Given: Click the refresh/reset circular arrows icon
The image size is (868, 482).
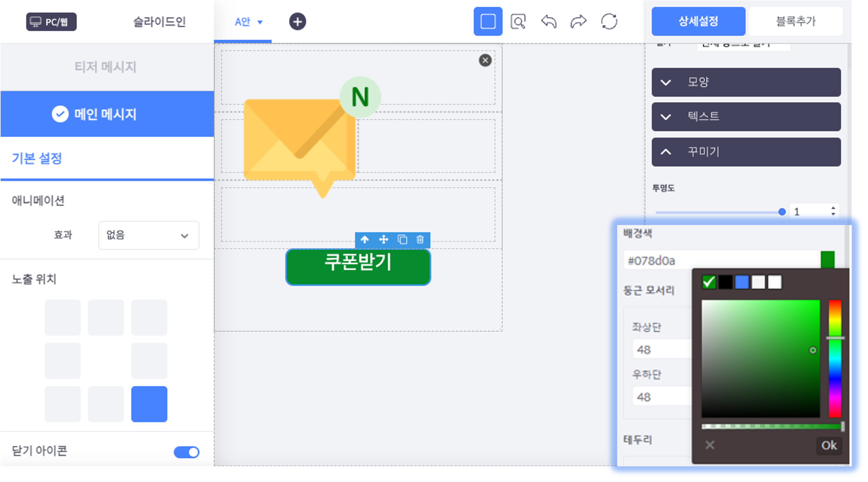Looking at the screenshot, I should [609, 21].
